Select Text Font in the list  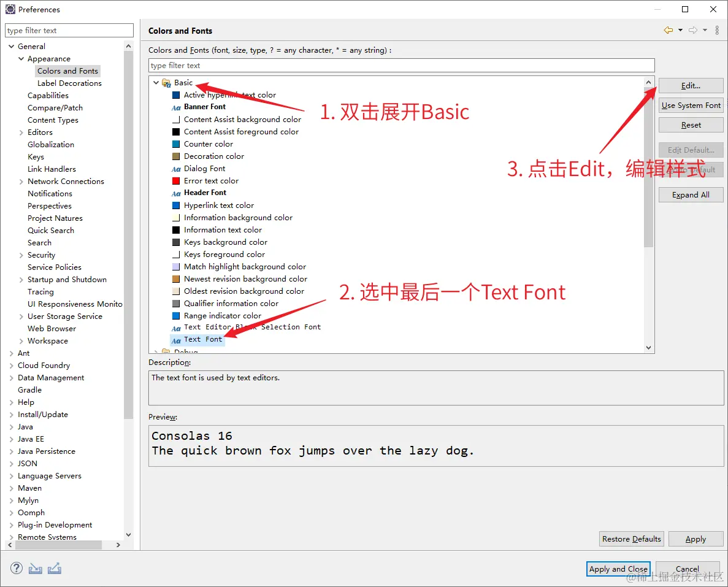203,339
